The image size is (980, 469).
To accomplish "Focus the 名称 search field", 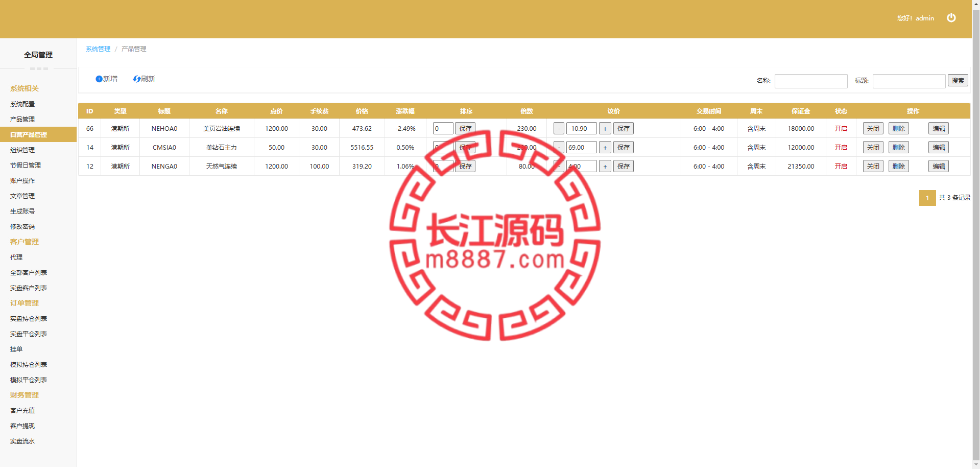I will coord(811,81).
